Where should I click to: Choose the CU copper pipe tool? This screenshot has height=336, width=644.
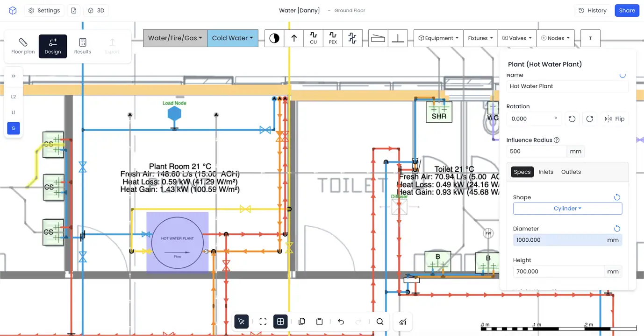[x=313, y=38]
